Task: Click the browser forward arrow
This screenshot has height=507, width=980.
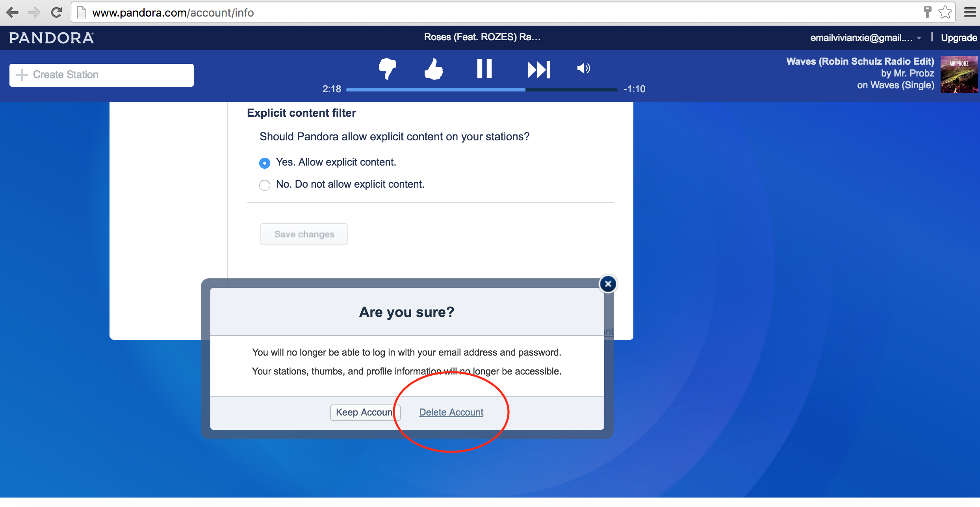Action: point(34,13)
